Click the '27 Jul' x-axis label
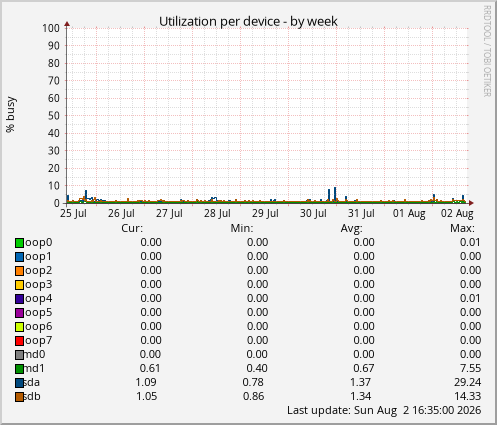 (169, 213)
